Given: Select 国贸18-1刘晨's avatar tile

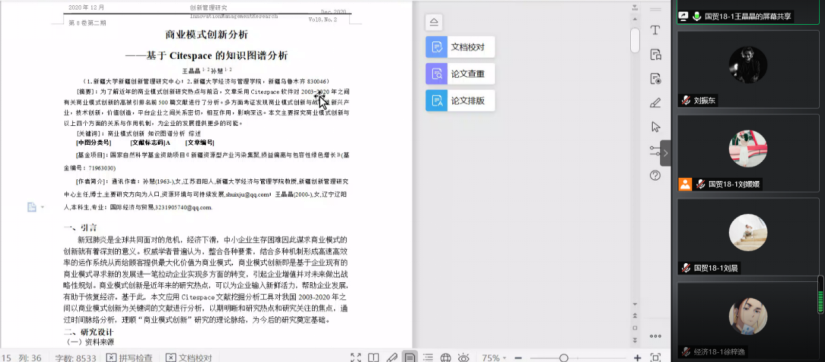Looking at the screenshot, I should pyautogui.click(x=748, y=237).
